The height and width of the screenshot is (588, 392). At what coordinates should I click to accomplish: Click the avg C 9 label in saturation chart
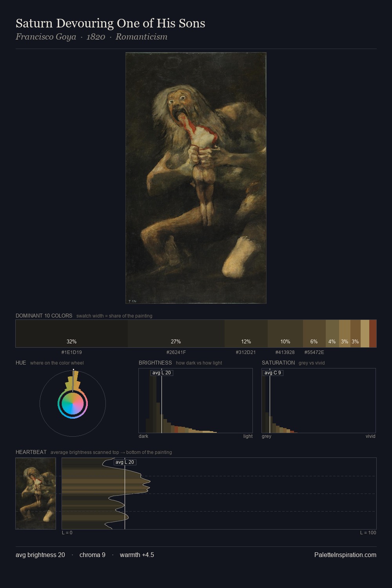(x=273, y=373)
